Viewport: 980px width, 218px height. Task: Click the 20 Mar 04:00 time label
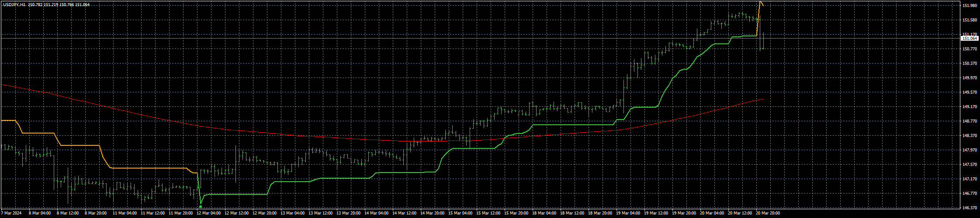click(712, 214)
